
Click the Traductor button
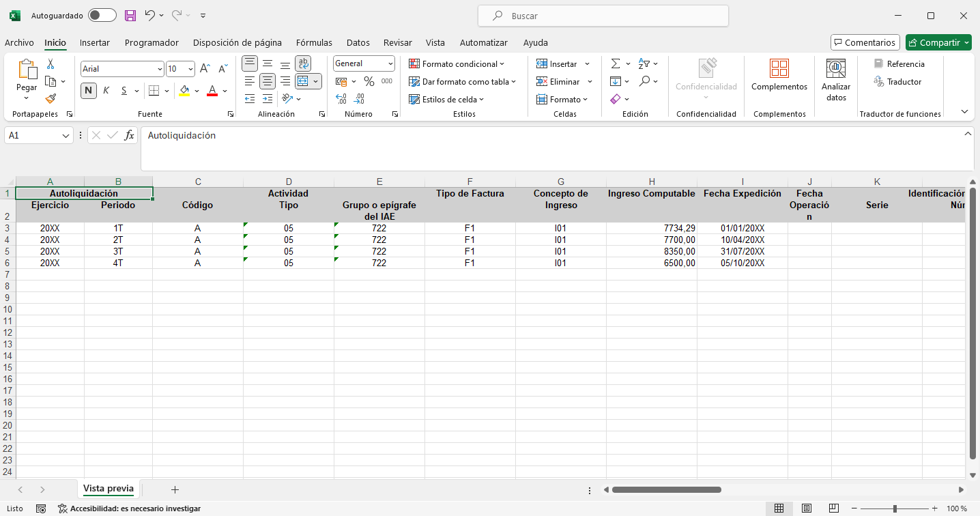click(x=897, y=81)
